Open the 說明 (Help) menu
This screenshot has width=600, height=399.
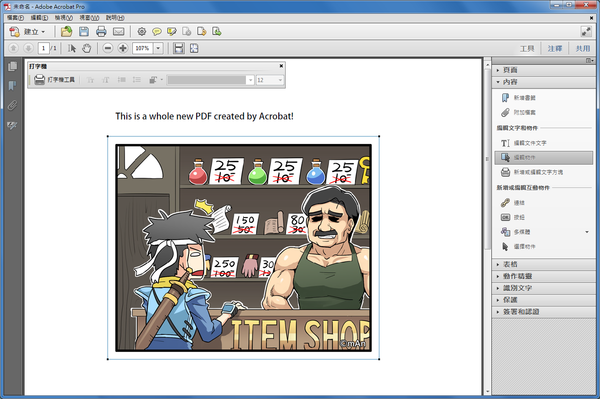115,18
